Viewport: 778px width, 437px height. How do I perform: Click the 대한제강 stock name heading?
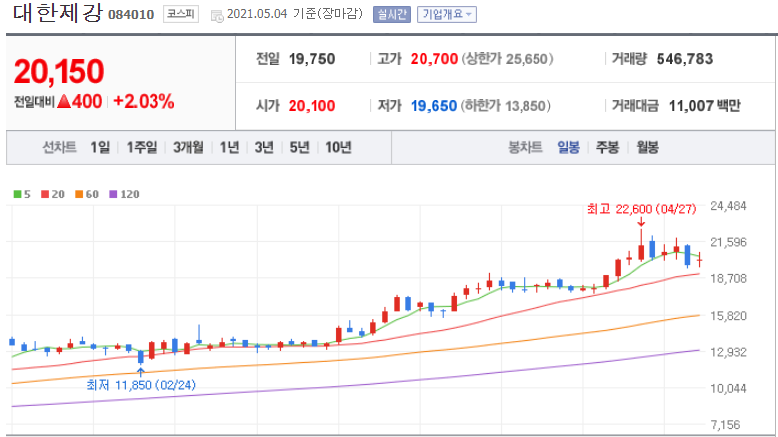pyautogui.click(x=58, y=13)
